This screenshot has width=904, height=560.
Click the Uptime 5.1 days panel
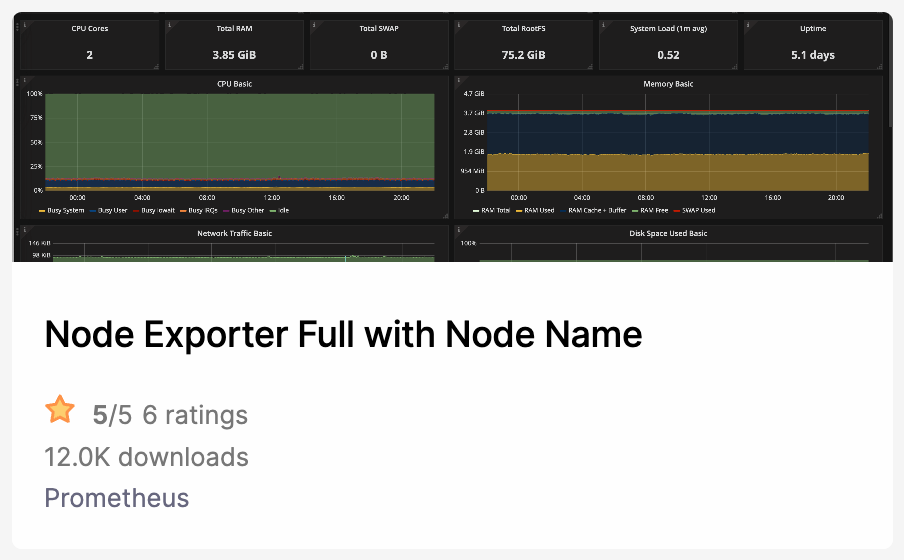(x=813, y=45)
